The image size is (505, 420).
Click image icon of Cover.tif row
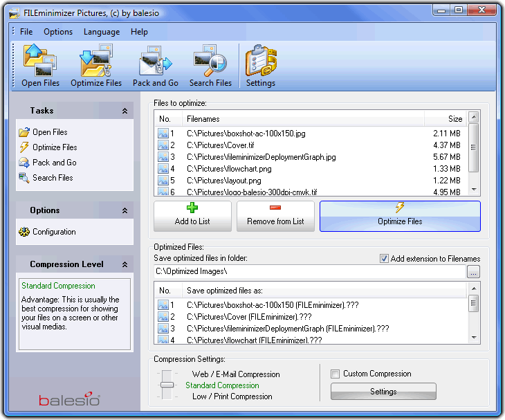pyautogui.click(x=163, y=145)
